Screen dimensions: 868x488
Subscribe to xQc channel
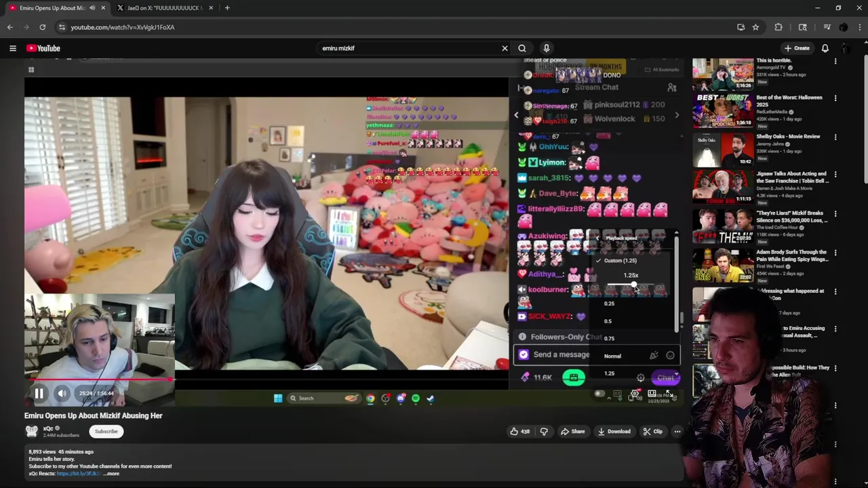(x=106, y=431)
